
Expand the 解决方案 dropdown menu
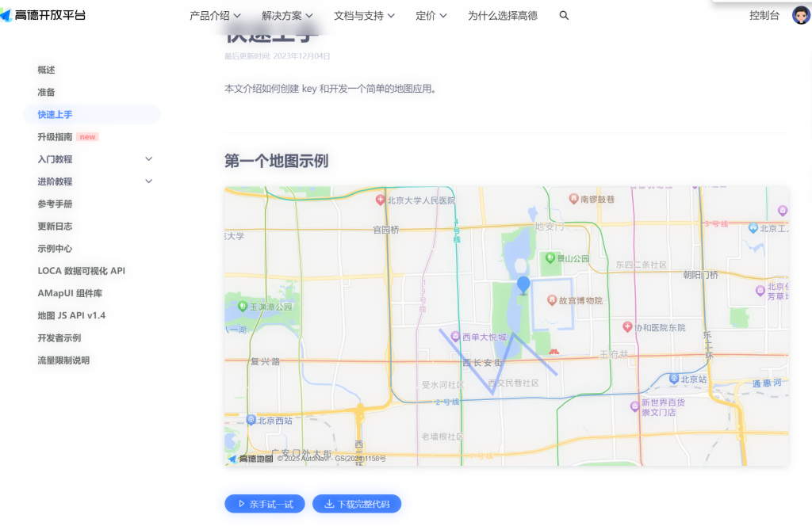(x=287, y=16)
